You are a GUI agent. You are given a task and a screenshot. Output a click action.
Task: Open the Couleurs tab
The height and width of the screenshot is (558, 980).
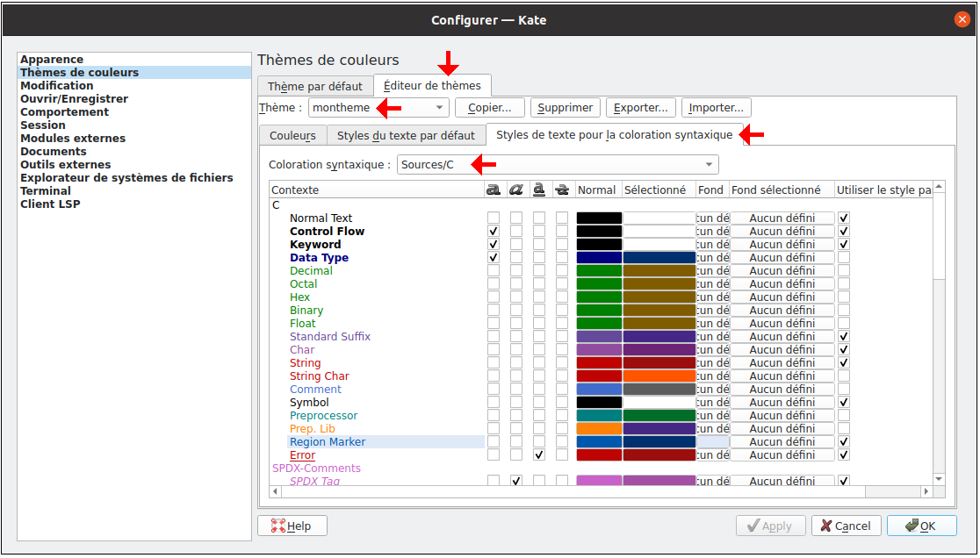(x=292, y=135)
